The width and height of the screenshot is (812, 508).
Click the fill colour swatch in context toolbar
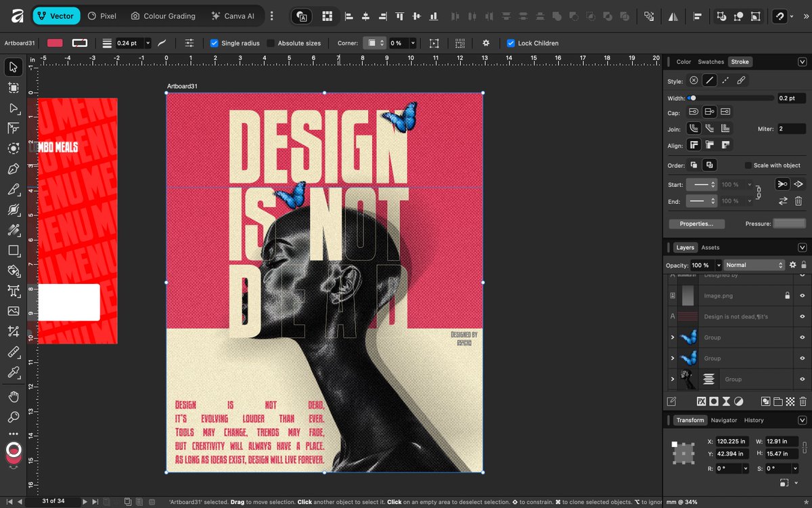tap(55, 43)
